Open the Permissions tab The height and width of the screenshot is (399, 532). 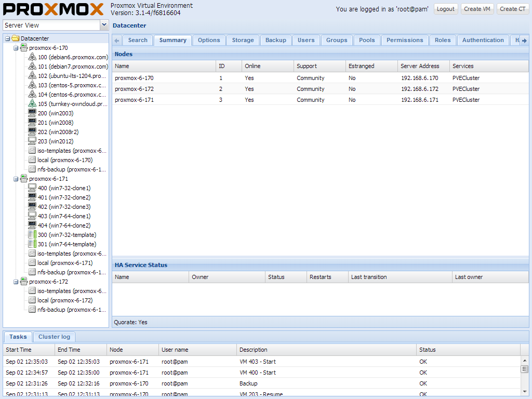(405, 39)
